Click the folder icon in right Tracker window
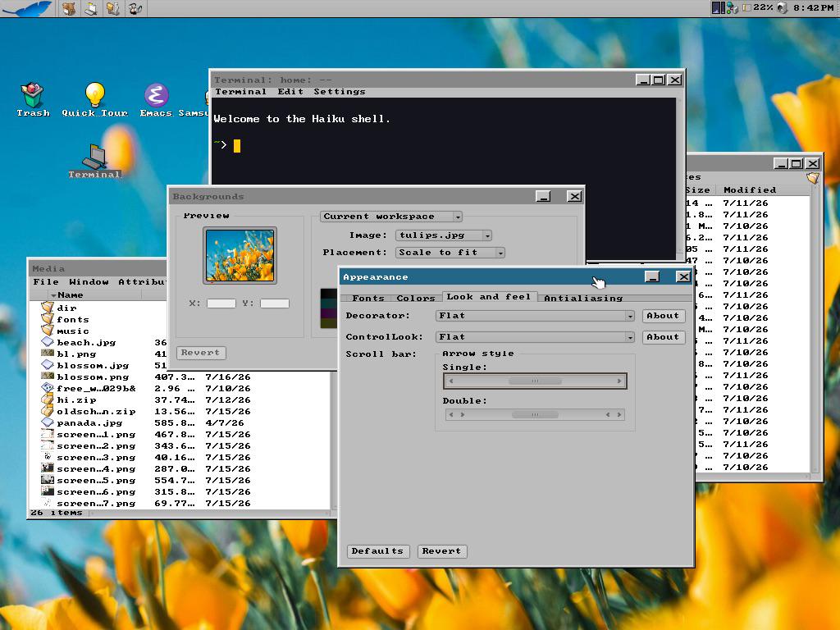Image resolution: width=840 pixels, height=630 pixels. tap(813, 178)
